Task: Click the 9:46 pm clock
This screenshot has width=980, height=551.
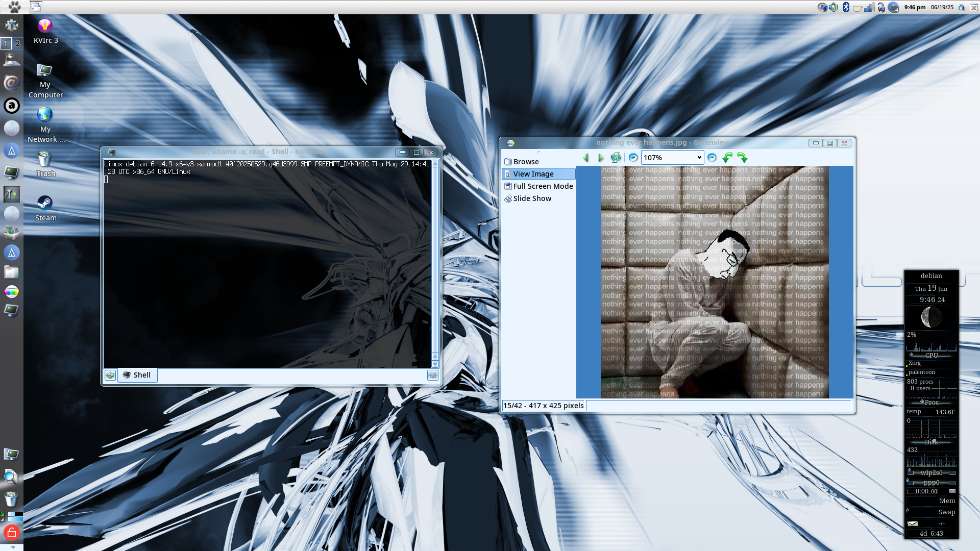Action: click(x=915, y=7)
